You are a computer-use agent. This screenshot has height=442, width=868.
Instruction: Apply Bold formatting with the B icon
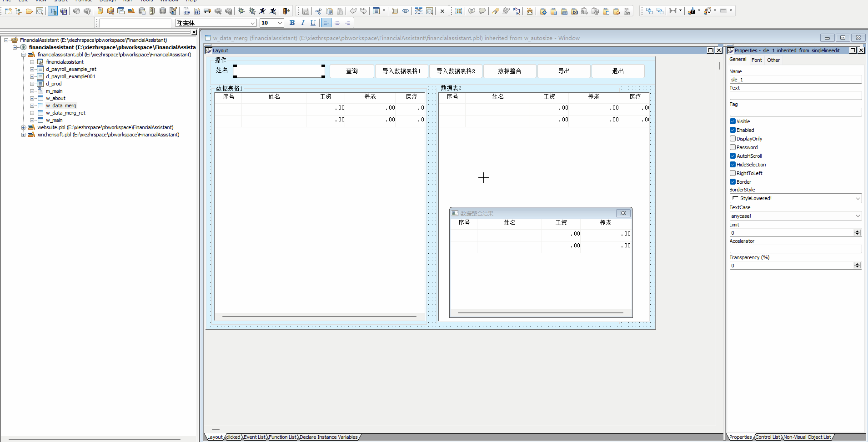point(292,23)
